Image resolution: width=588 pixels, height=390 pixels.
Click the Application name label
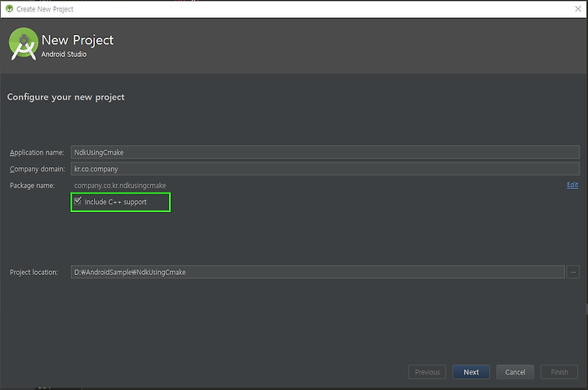37,153
